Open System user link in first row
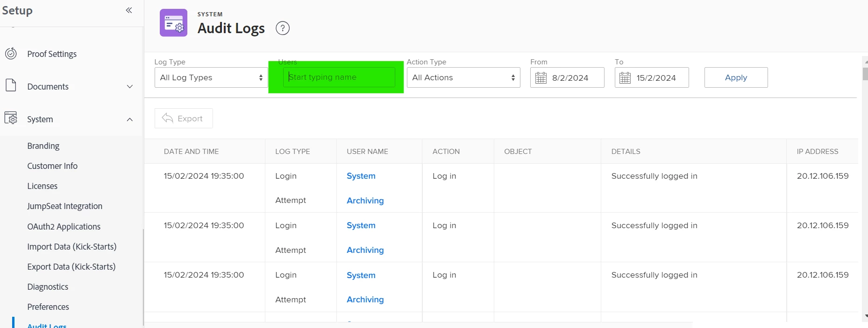 pyautogui.click(x=361, y=176)
